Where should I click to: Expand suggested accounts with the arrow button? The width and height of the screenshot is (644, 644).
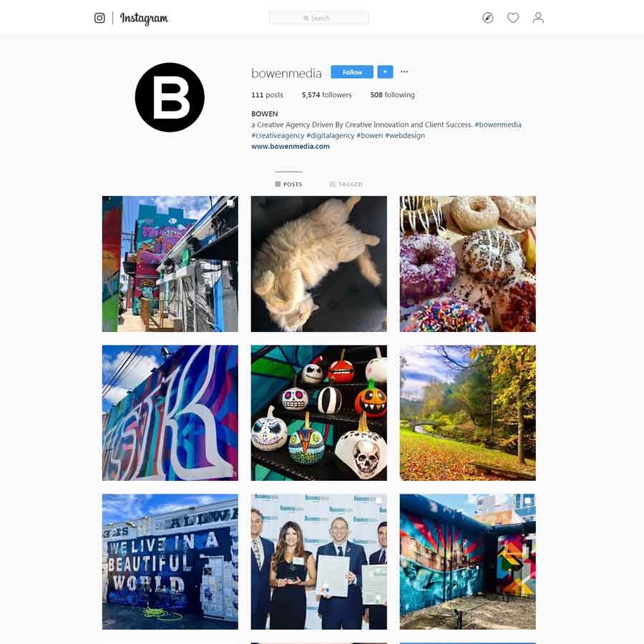[385, 72]
